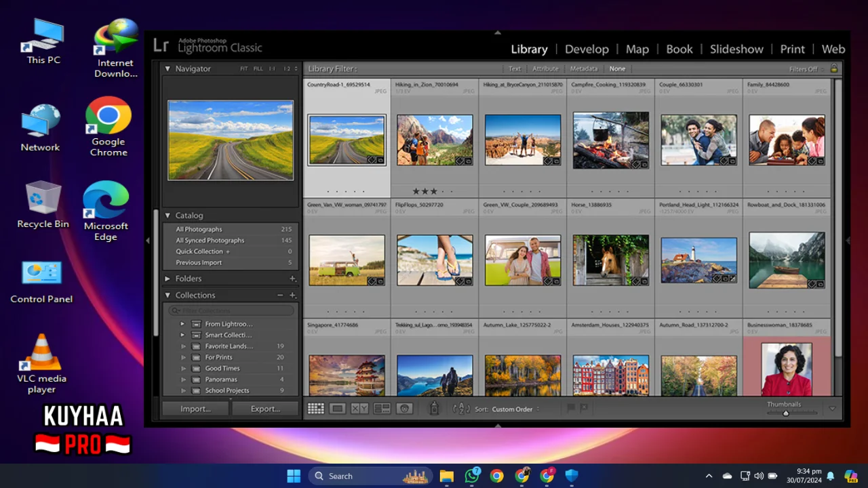This screenshot has width=868, height=488.
Task: Click the filter lock icon
Action: click(x=834, y=68)
